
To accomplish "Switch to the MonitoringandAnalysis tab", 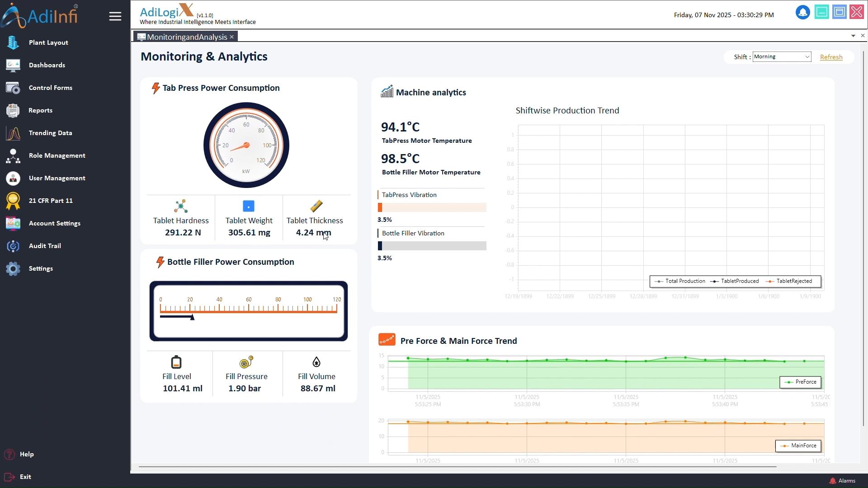I will 185,37.
